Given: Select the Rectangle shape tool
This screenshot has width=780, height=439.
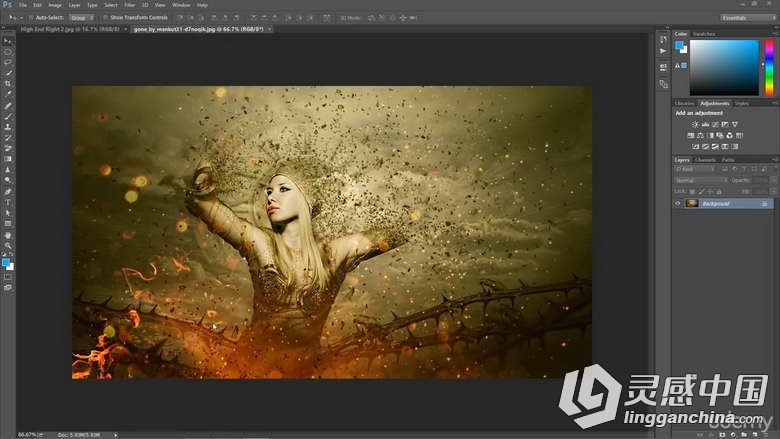Looking at the screenshot, I should pos(7,224).
